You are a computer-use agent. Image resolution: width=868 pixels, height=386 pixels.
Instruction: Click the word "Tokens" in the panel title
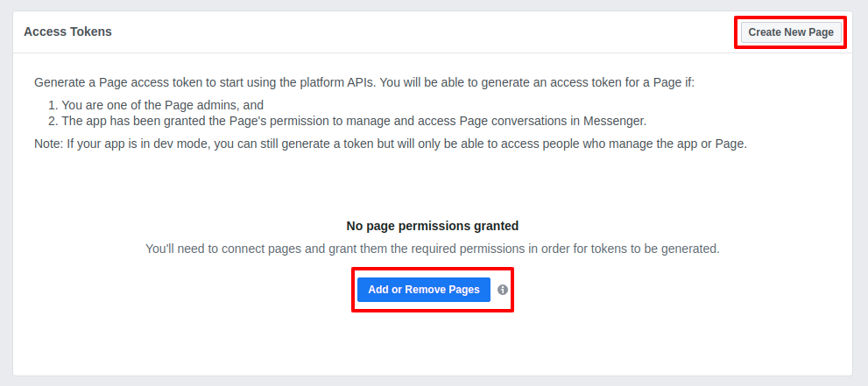[91, 32]
